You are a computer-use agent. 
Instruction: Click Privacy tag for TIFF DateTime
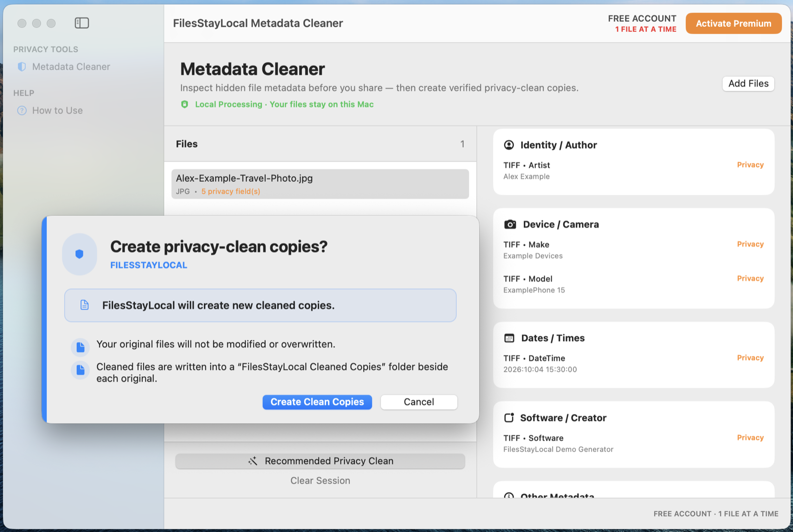click(750, 358)
